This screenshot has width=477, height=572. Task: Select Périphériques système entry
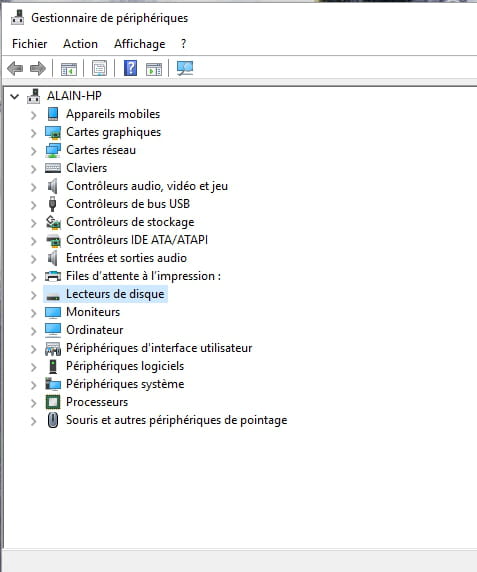125,384
